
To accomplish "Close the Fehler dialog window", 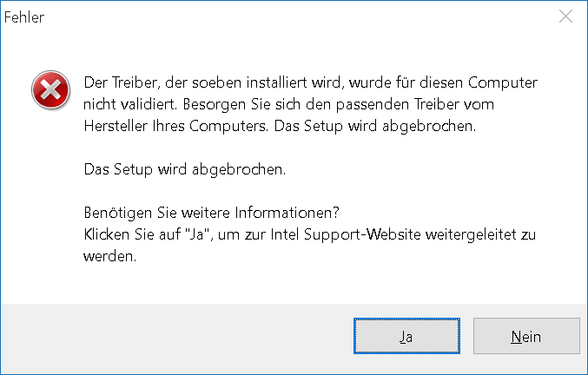I will [x=565, y=16].
